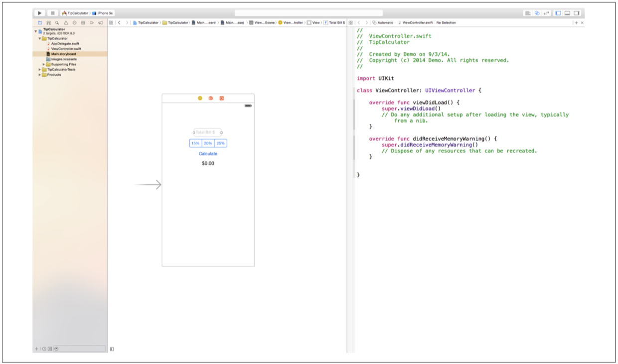Click the Calculate button on canvas
The image size is (618, 364).
tap(208, 154)
